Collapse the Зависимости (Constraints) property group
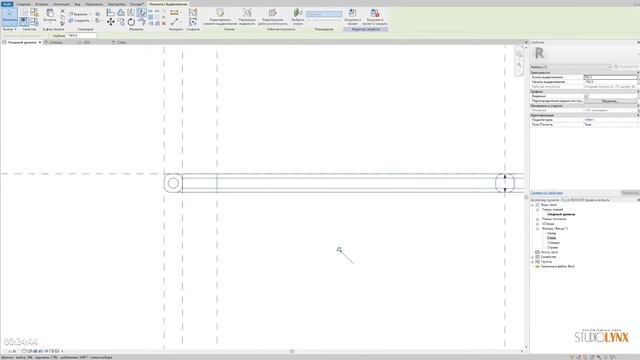The image size is (640, 360). 638,72
